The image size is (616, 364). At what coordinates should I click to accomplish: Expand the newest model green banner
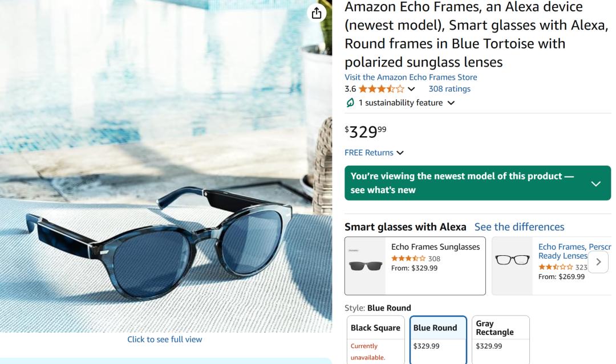click(596, 183)
